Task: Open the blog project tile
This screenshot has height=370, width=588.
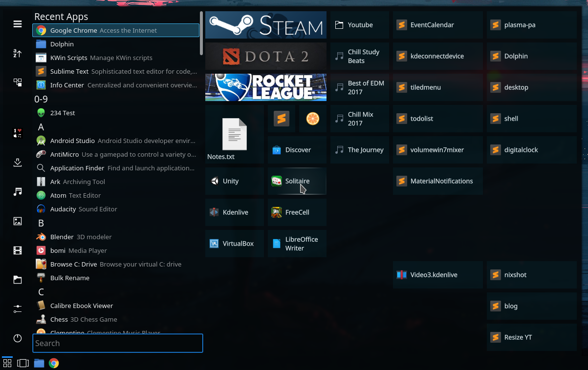Action: (532, 306)
